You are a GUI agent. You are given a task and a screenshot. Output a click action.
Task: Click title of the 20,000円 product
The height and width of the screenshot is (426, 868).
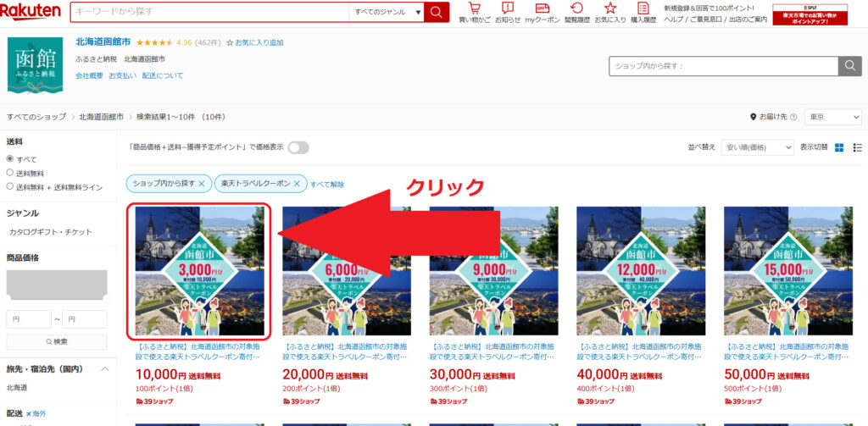pyautogui.click(x=345, y=351)
